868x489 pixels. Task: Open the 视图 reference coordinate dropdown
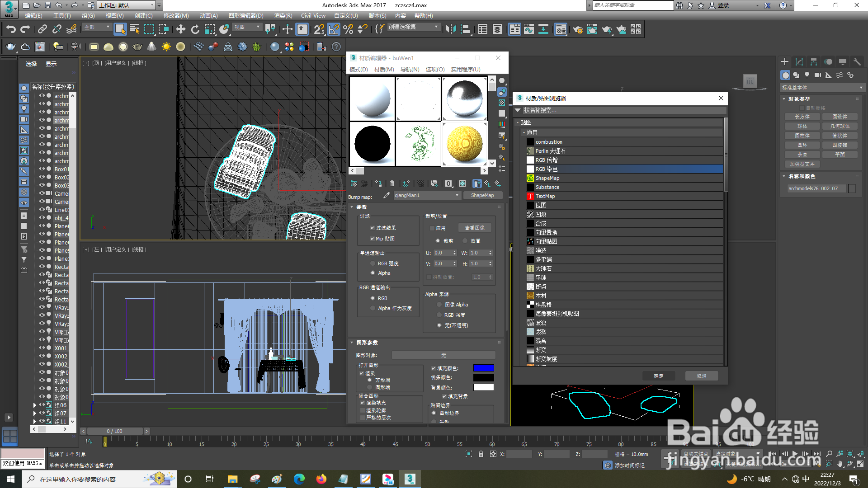(x=247, y=27)
